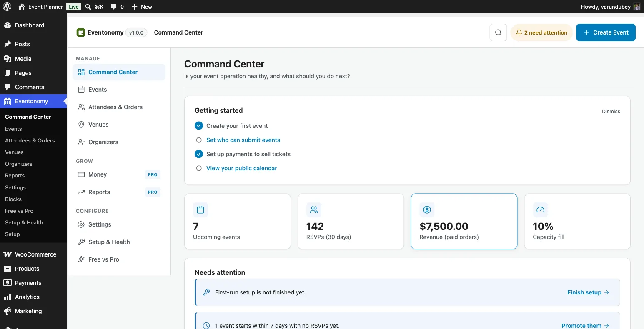
Task: Dismiss the Getting started card
Action: [x=611, y=112]
